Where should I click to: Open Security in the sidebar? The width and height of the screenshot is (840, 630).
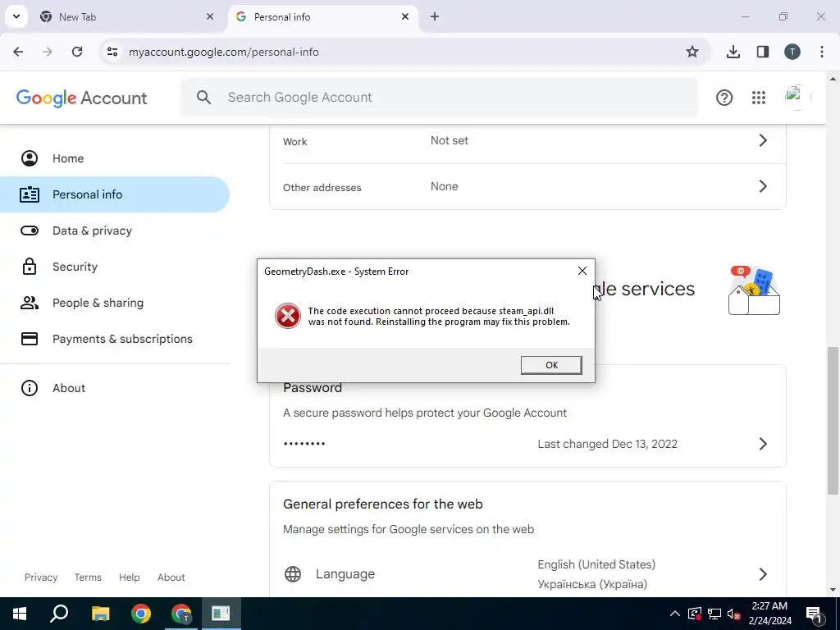115,267
